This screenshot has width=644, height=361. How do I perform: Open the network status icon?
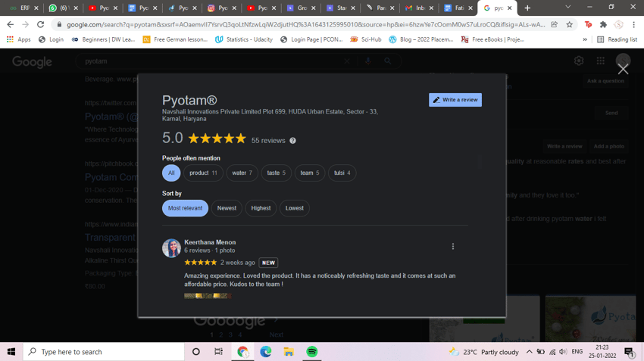click(552, 352)
